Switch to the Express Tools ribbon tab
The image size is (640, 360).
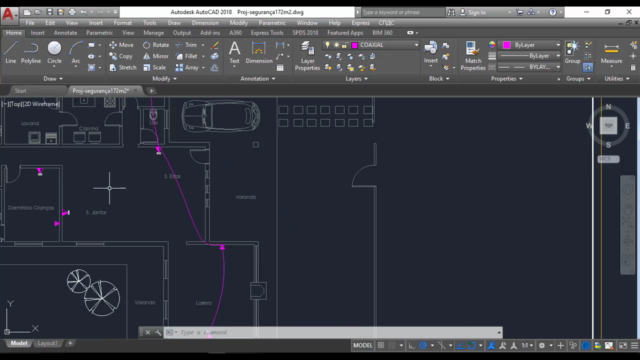point(267,33)
